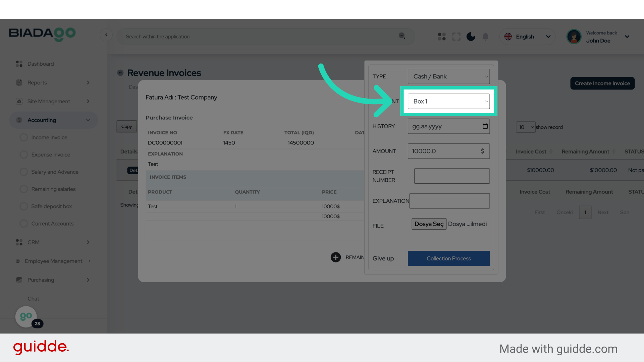Screen dimensions: 644x362
Task: Select the Site Management cube icon
Action: click(19, 101)
